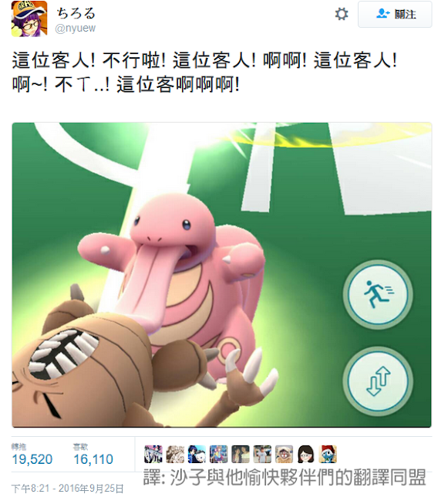Screen dimensions: 448x494
Task: Tap the run away icon button
Action: pyautogui.click(x=378, y=294)
